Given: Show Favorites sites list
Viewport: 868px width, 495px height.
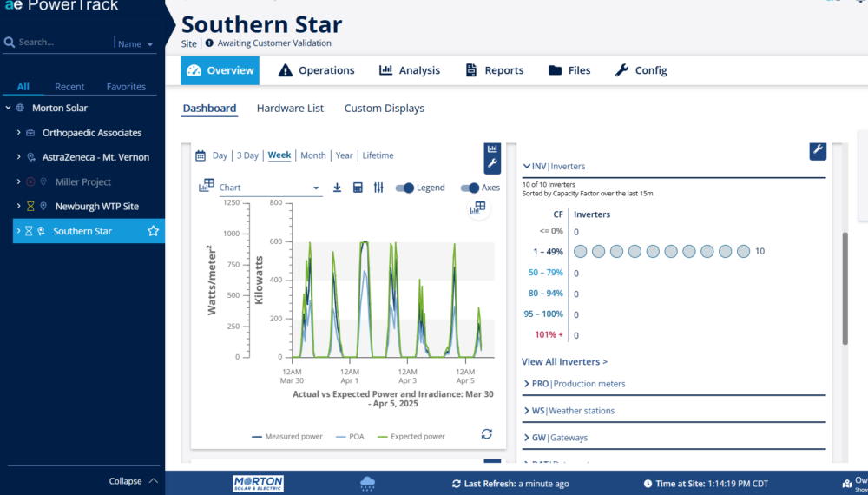Looking at the screenshot, I should coord(126,87).
